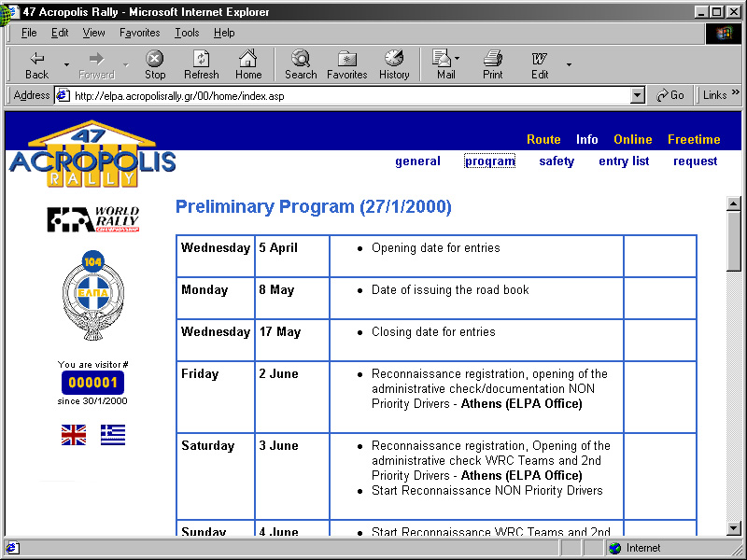The image size is (747, 560).
Task: Expand the Links bar chevron
Action: coord(736,91)
